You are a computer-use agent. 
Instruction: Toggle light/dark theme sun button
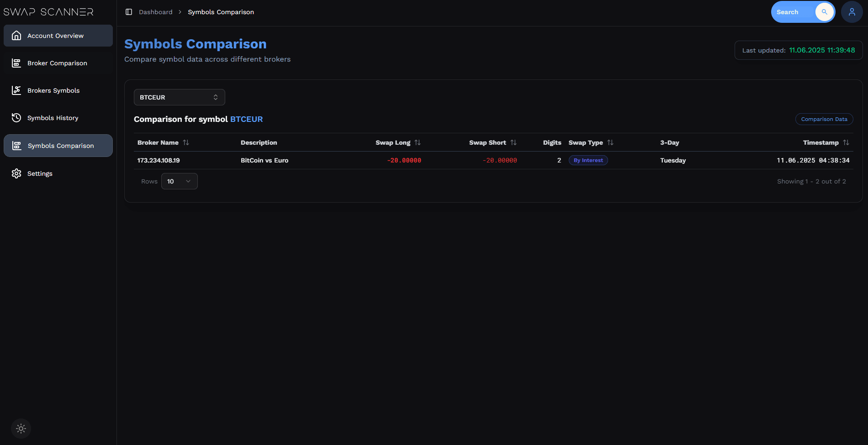(x=21, y=429)
